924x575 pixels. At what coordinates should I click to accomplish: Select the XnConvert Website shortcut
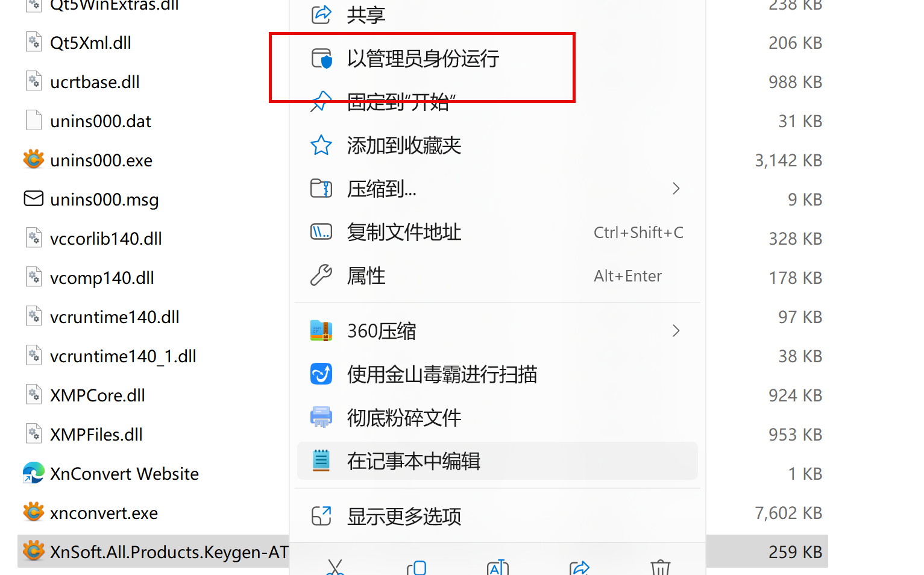point(124,474)
